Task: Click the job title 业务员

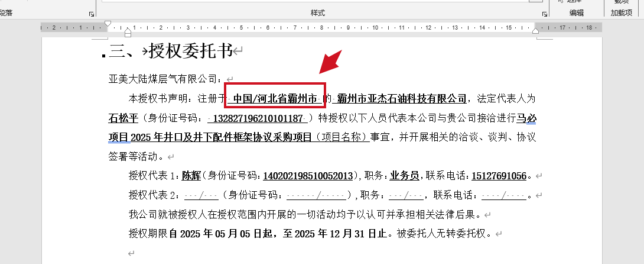Action: point(405,176)
